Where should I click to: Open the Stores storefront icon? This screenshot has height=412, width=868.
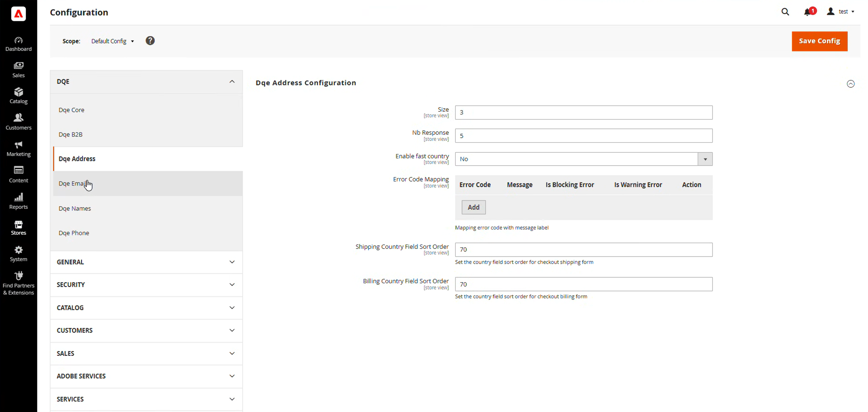coord(18,224)
